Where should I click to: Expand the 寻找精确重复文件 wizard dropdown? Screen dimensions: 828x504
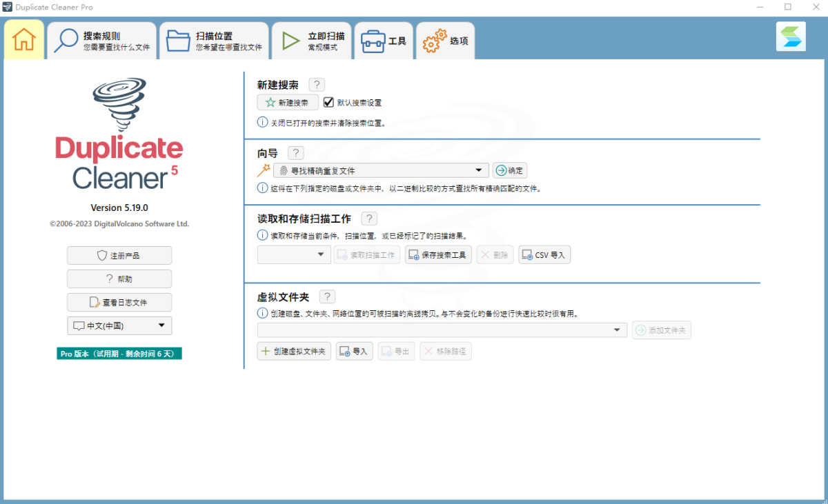pos(381,170)
